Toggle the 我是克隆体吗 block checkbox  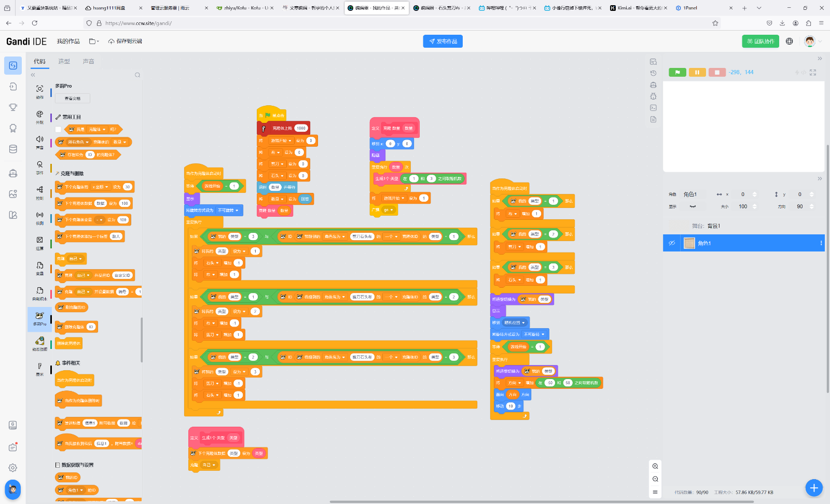[58, 129]
